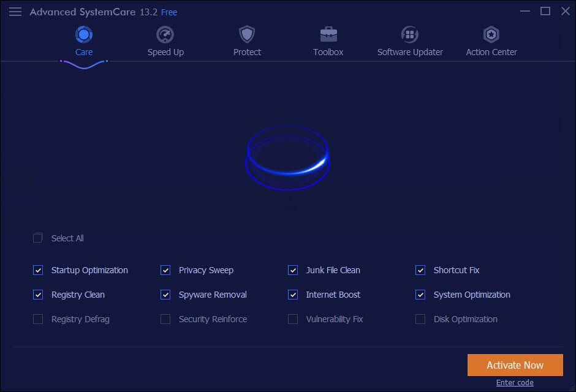576x392 pixels.
Task: Uncheck Spyware Removal
Action: 165,295
